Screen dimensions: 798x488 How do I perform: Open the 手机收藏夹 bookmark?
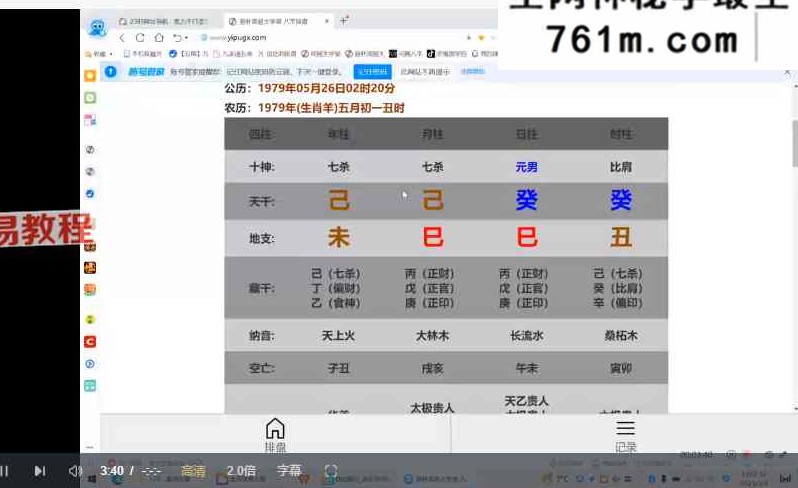click(143, 53)
